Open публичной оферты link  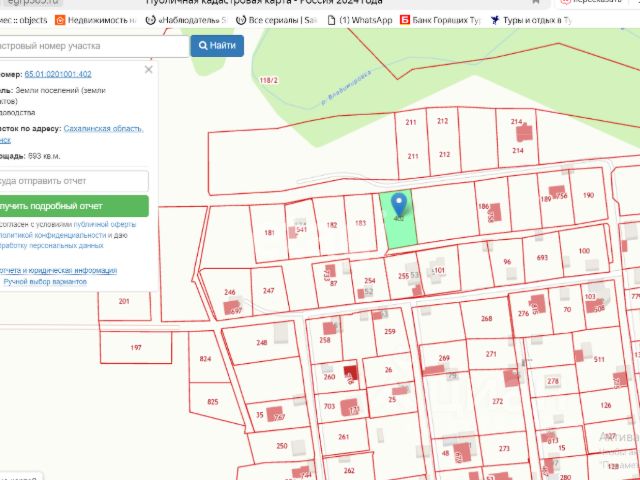click(x=105, y=224)
